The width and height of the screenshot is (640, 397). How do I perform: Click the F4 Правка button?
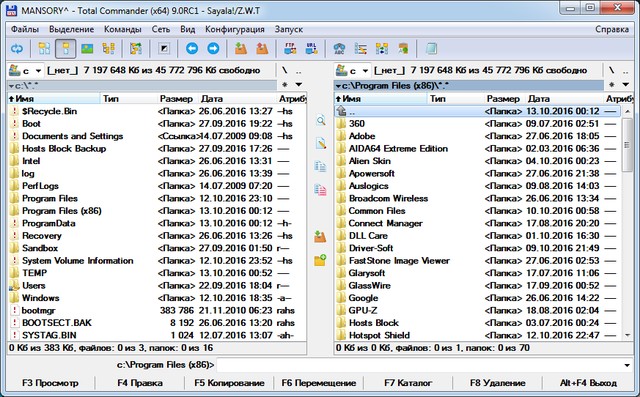[x=140, y=383]
